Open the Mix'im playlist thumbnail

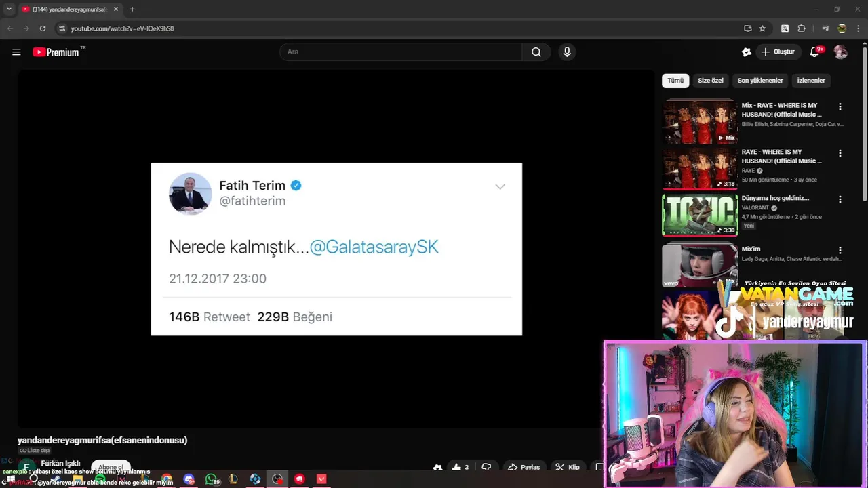[699, 264]
